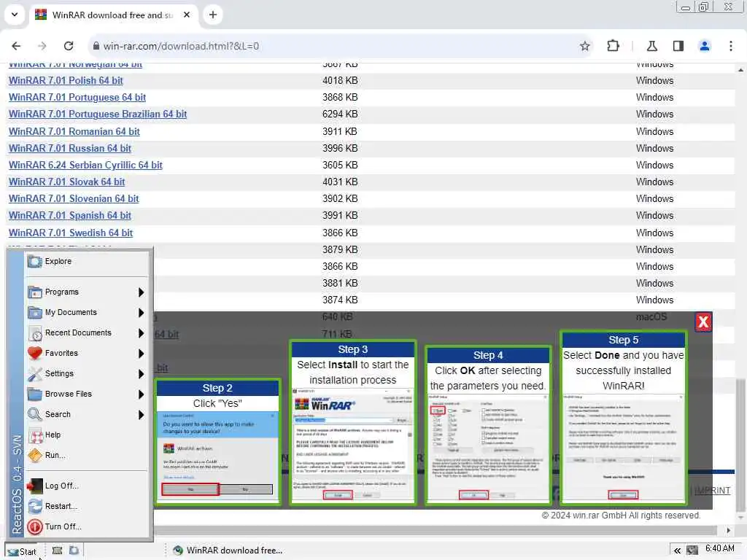
Task: Open the Chrome Labs flask icon
Action: [x=651, y=46]
